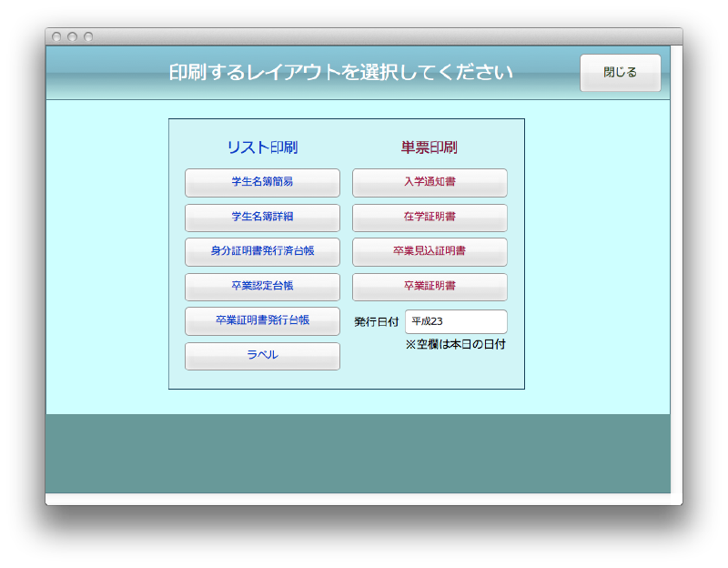Choose the 卒業見込証明書 button
Viewport: 728px width, 568px height.
pyautogui.click(x=430, y=251)
